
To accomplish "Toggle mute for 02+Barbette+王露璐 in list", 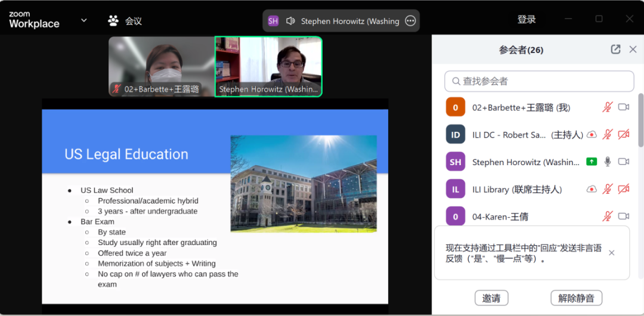I will (x=608, y=107).
